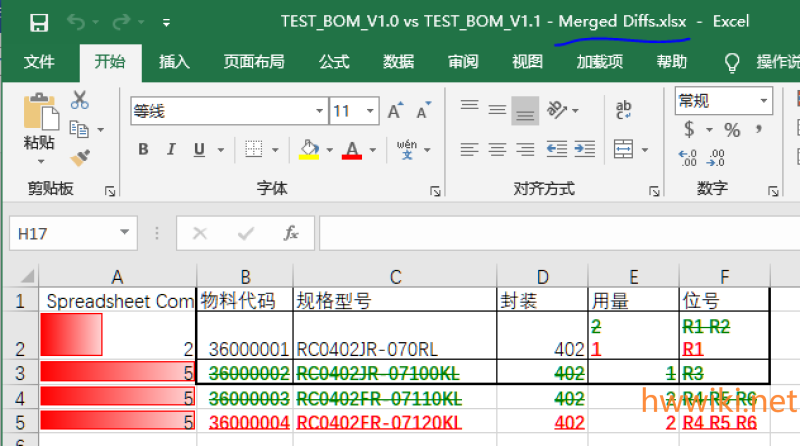Screen dimensions: 800x446
Task: Toggle Underline formatting
Action: [199, 150]
